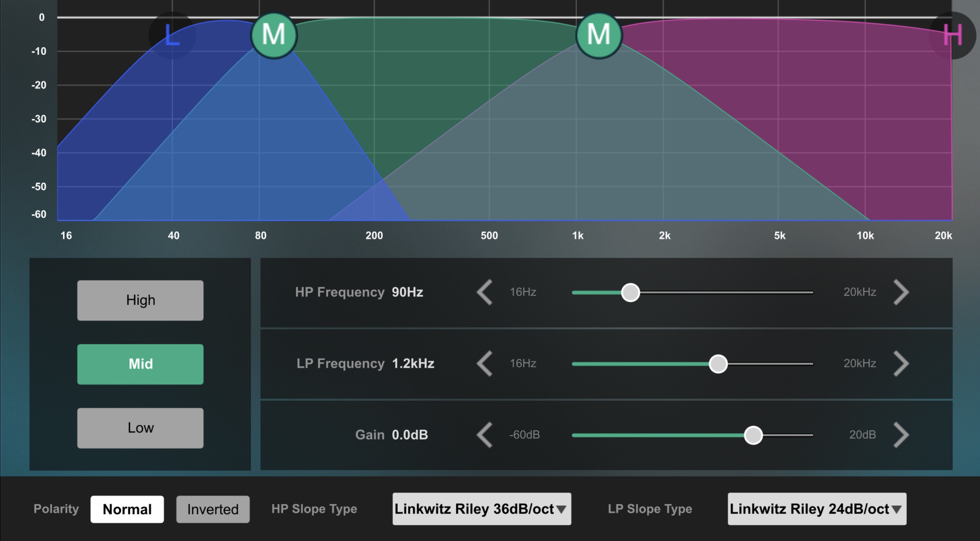
Task: Set polarity to Normal
Action: point(127,509)
